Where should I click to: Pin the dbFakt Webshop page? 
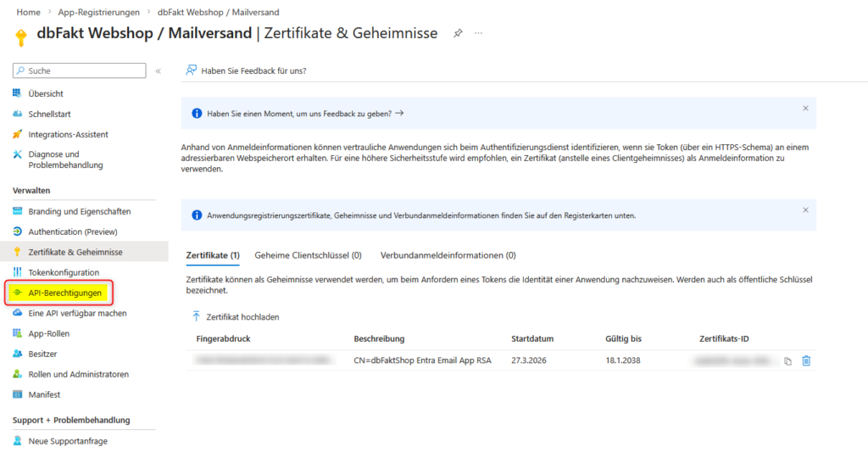point(458,33)
